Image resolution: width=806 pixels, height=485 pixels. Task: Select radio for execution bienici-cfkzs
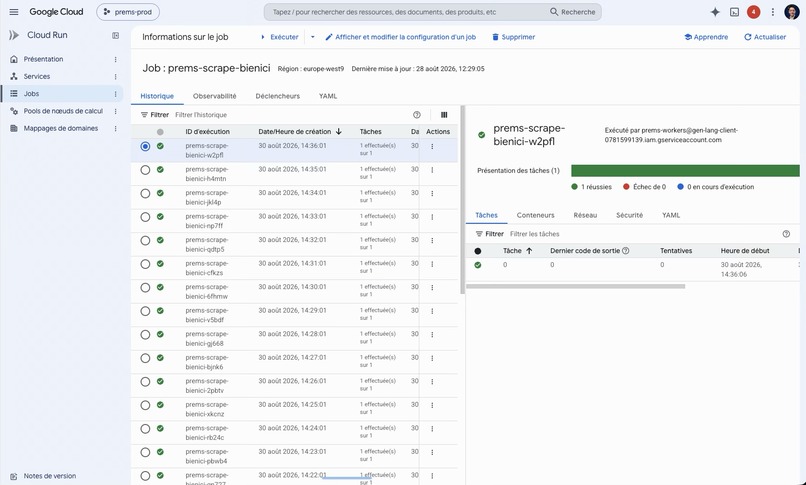145,264
